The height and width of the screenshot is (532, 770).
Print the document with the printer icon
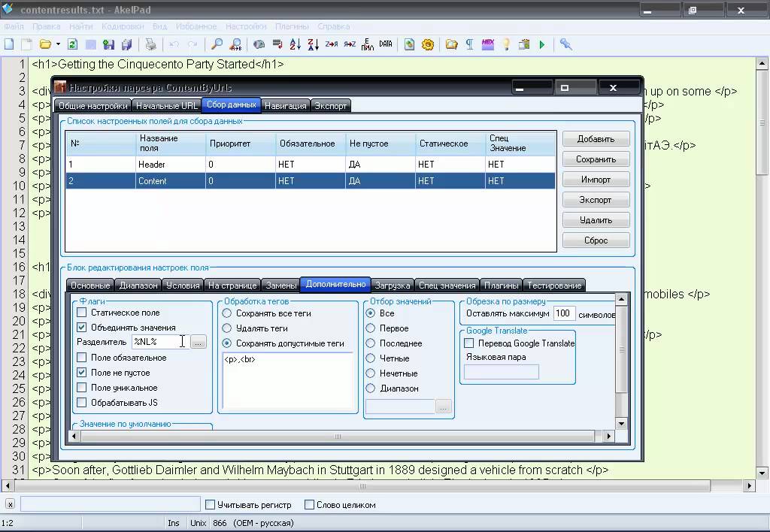pos(150,44)
